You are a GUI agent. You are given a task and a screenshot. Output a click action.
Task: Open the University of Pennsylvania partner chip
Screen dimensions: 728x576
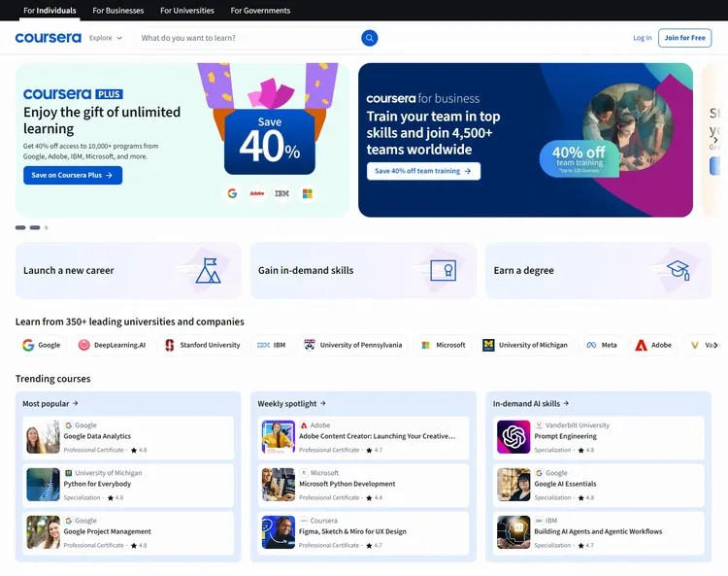[353, 345]
